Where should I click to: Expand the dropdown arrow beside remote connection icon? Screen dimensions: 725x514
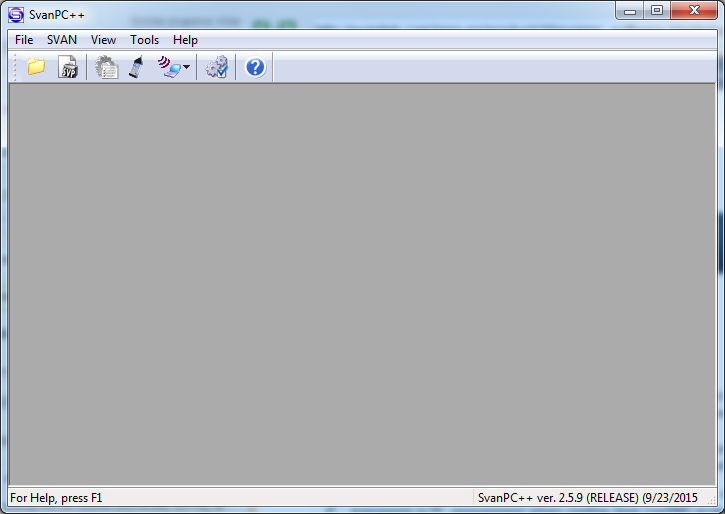coord(186,67)
